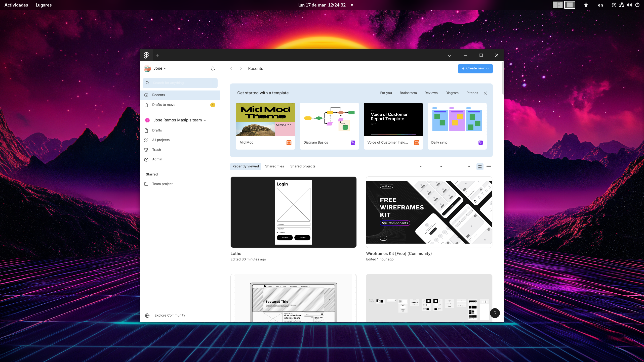The width and height of the screenshot is (644, 362).
Task: Click the Admin gear icon
Action: (x=146, y=160)
